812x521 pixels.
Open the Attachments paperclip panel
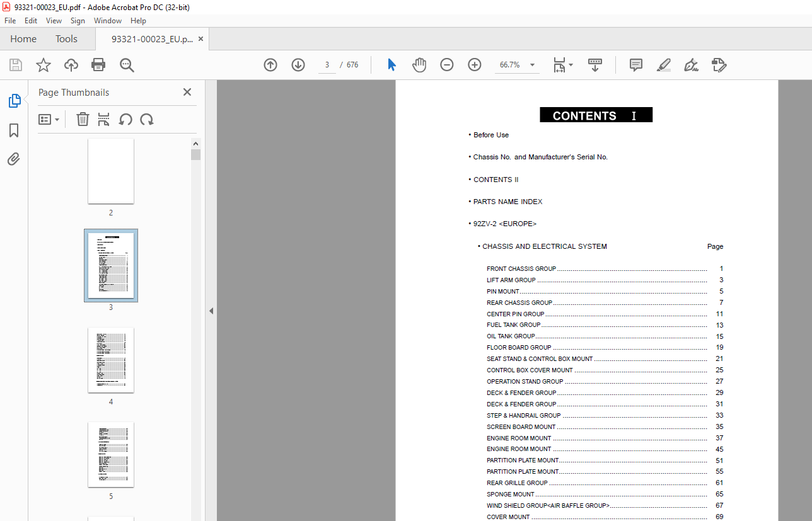14,159
